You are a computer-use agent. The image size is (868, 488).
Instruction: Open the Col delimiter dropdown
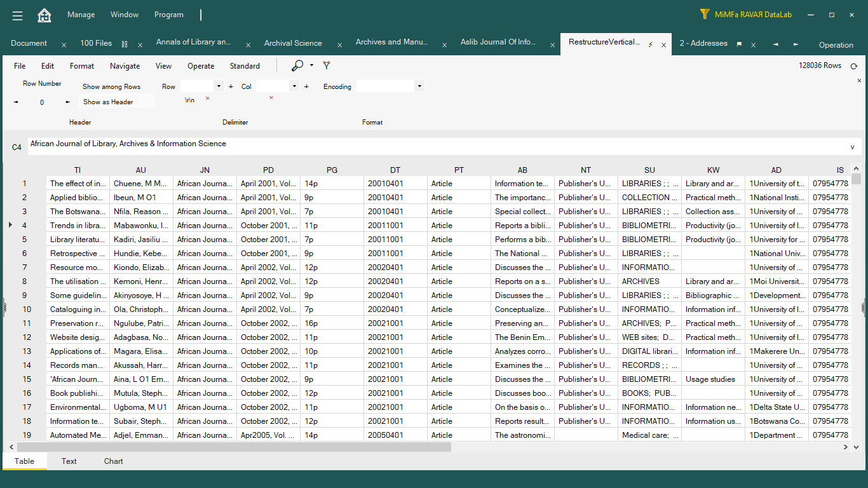pyautogui.click(x=294, y=86)
